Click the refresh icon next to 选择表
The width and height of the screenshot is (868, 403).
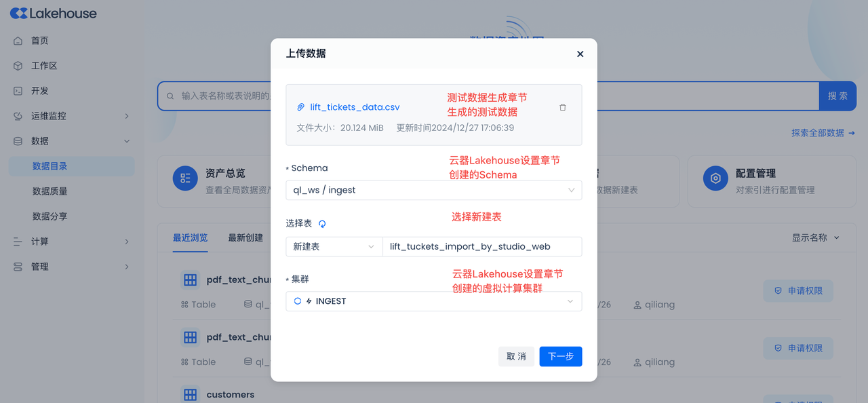click(322, 224)
